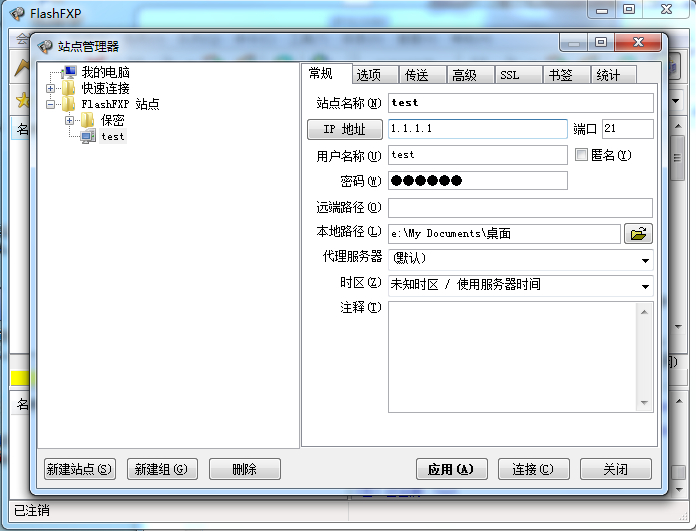Switch to the SSL tab
The height and width of the screenshot is (531, 696).
[509, 75]
